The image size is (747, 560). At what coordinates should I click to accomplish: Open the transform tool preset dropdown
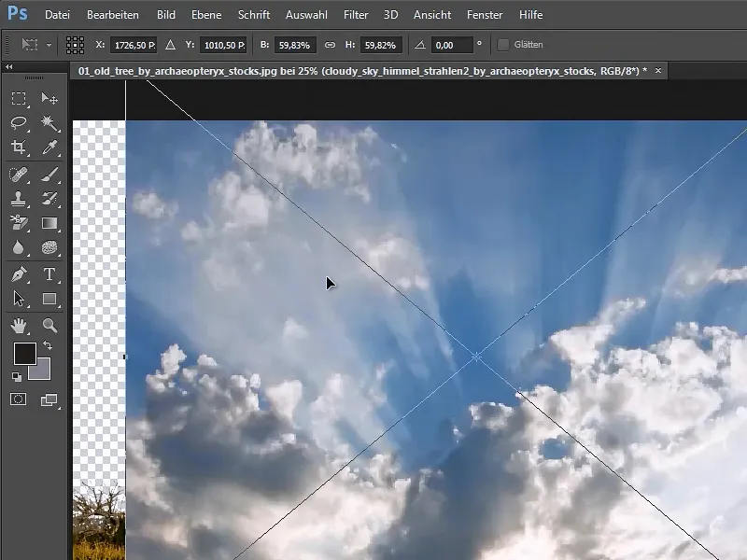tap(49, 45)
